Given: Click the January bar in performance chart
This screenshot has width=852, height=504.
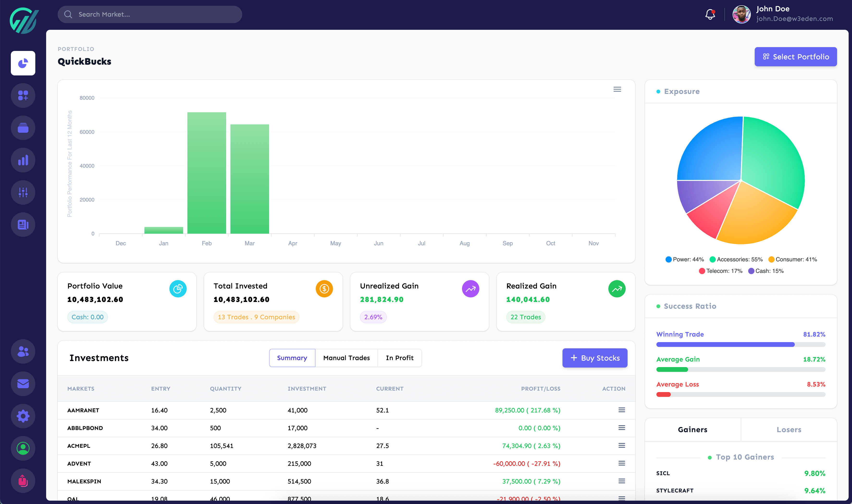Looking at the screenshot, I should (x=164, y=230).
